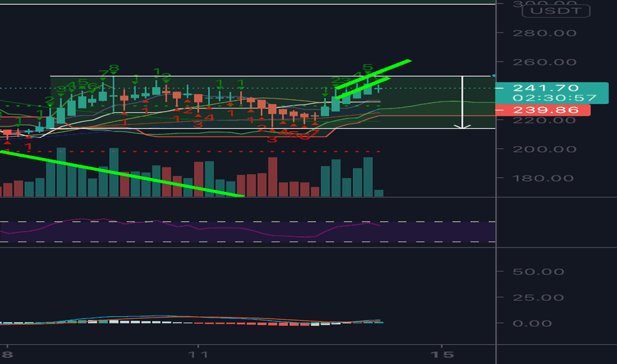Click the countdown timer 02:30:57
The image size is (617, 364).
pyautogui.click(x=554, y=97)
